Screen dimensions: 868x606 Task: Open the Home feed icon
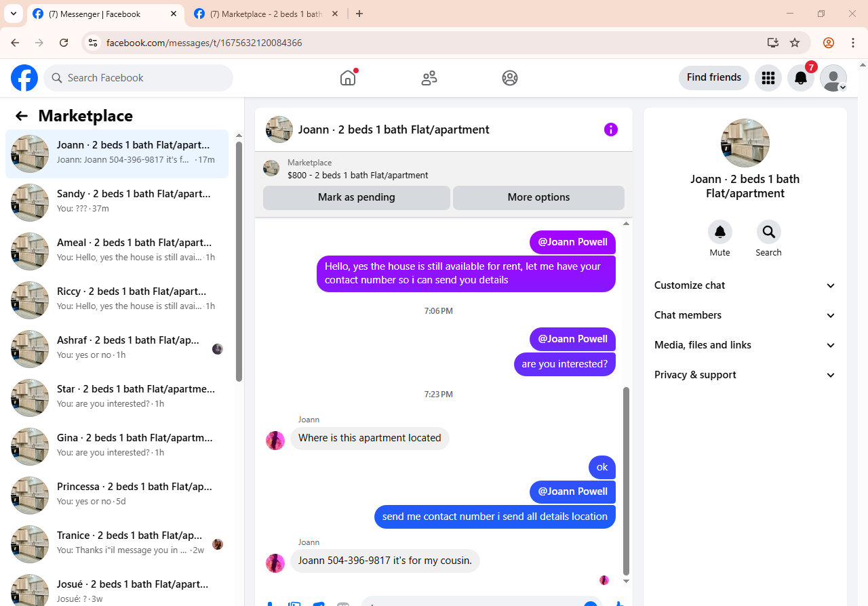[x=348, y=78]
